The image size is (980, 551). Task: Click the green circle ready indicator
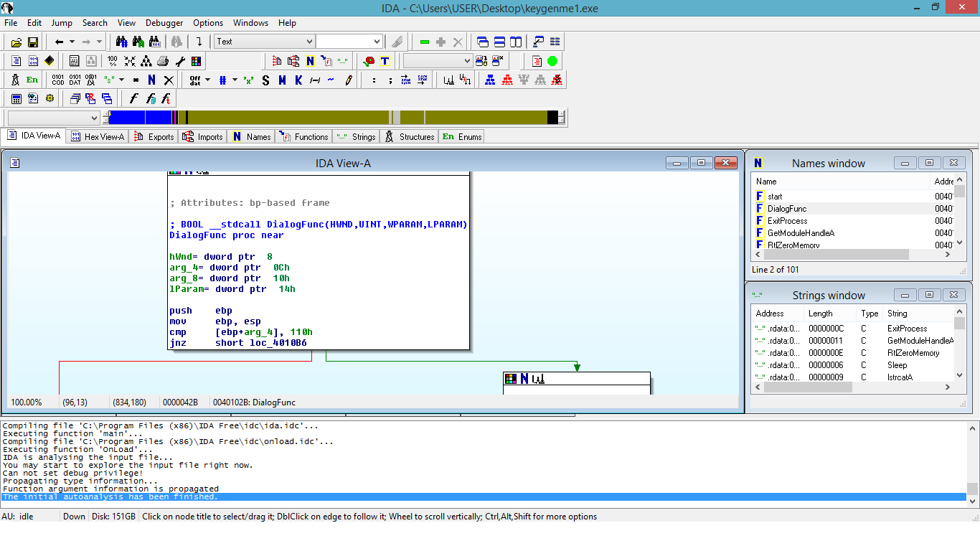(x=552, y=61)
